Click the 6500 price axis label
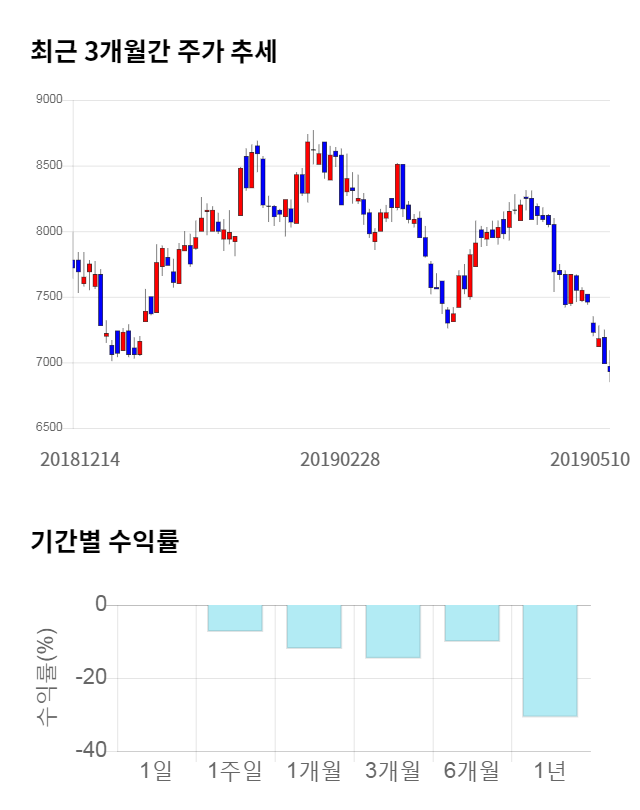 (x=49, y=428)
